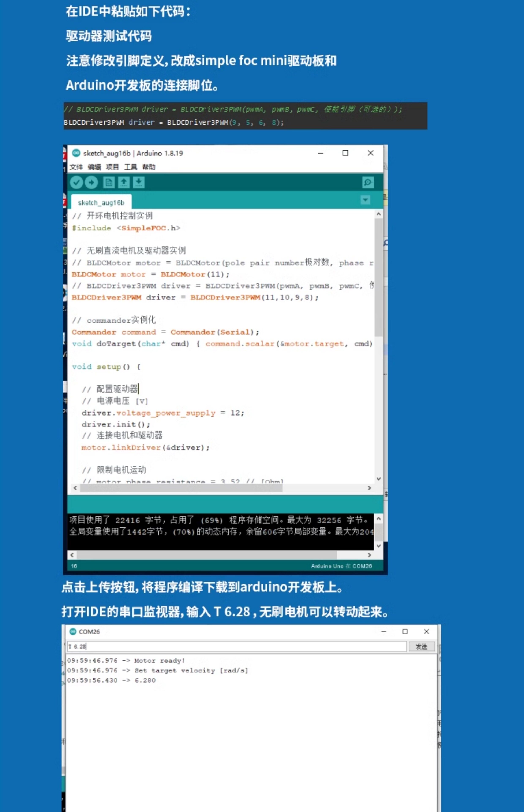Image resolution: width=524 pixels, height=812 pixels.
Task: Click the editor scroll-up arrow
Action: 378,214
